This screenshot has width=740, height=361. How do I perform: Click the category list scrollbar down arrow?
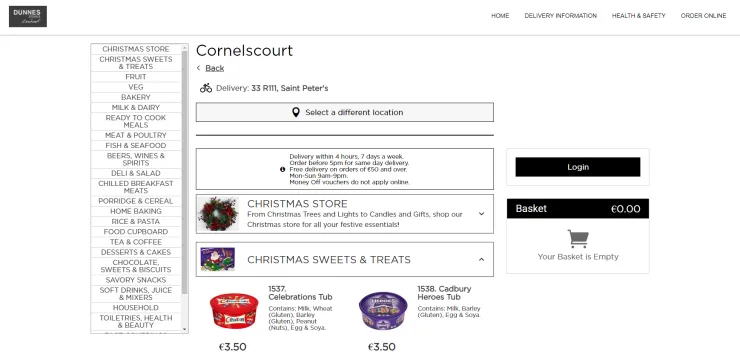click(x=185, y=329)
